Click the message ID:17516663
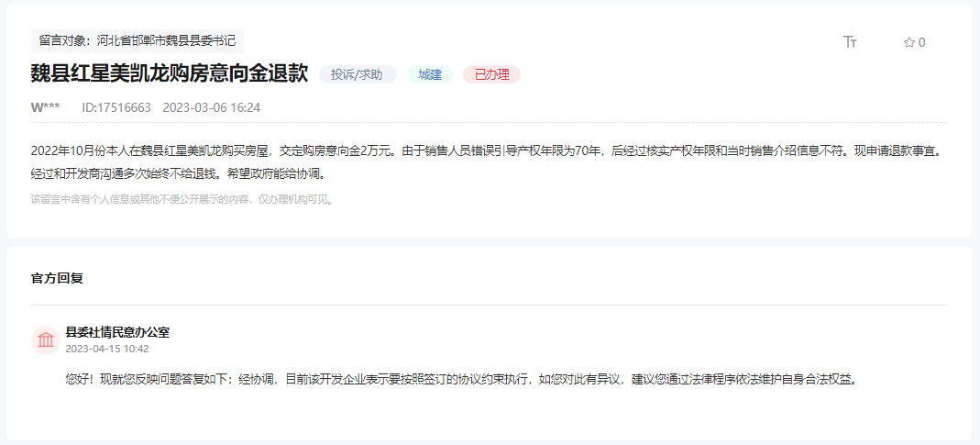Screen dimensions: 980x445 pos(116,107)
